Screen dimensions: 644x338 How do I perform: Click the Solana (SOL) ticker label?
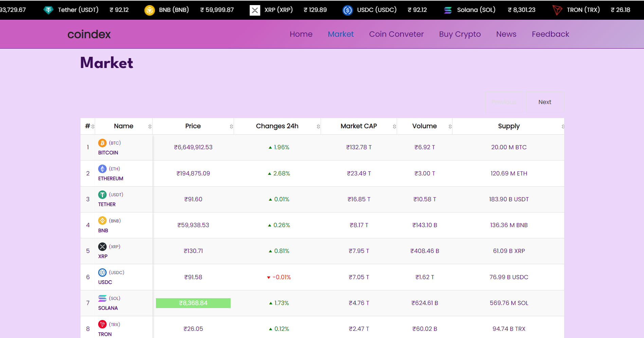pos(476,10)
